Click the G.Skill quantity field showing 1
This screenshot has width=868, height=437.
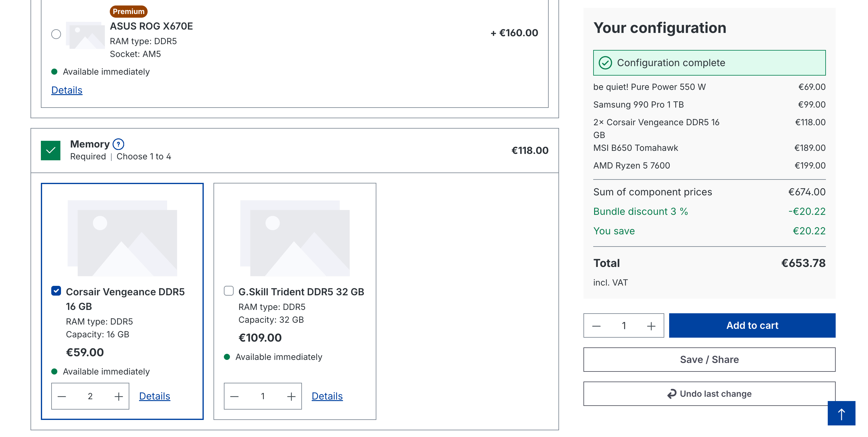pos(263,396)
